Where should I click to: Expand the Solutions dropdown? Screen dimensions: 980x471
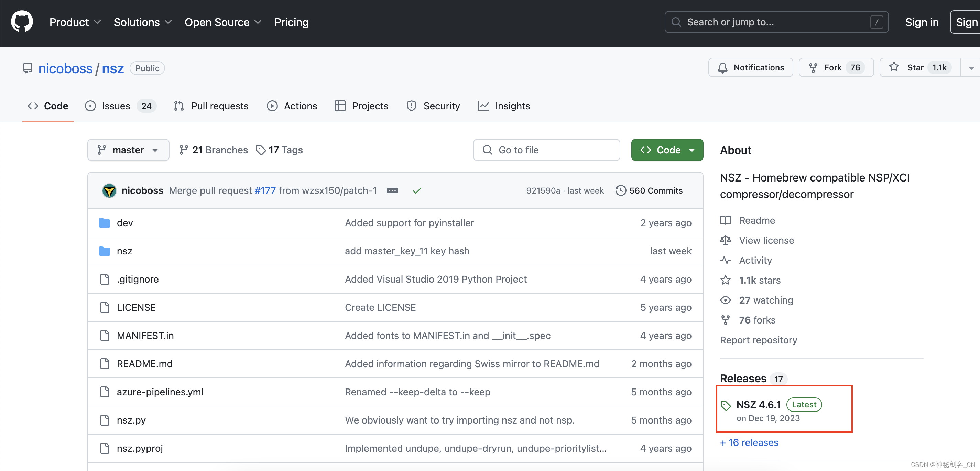coord(143,22)
